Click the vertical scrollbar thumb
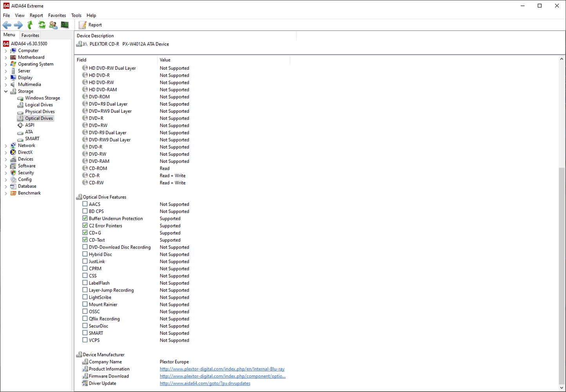The image size is (566, 392). [x=562, y=274]
